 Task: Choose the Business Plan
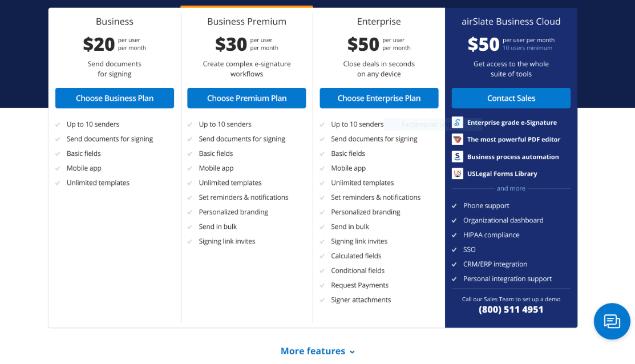click(115, 98)
